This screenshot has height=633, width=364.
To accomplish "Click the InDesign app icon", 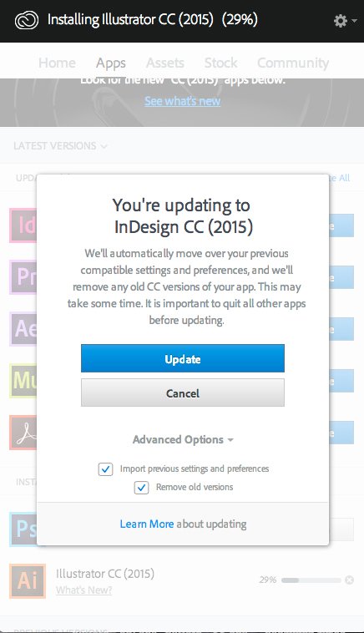I will [x=23, y=225].
